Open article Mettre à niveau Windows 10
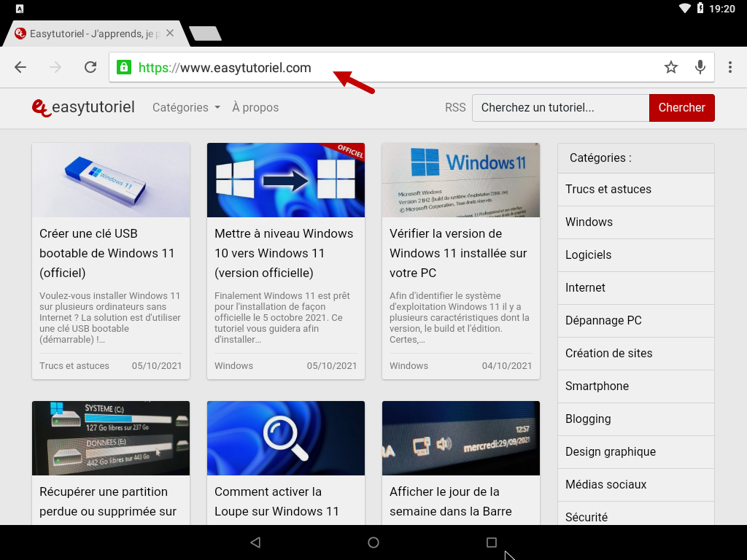747x560 pixels. tap(284, 253)
